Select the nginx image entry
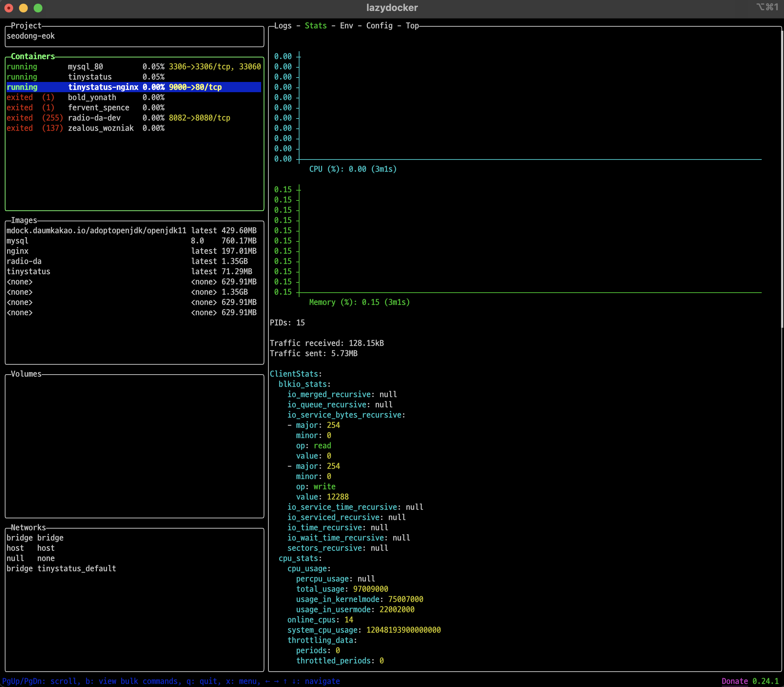The height and width of the screenshot is (687, 784). [18, 251]
